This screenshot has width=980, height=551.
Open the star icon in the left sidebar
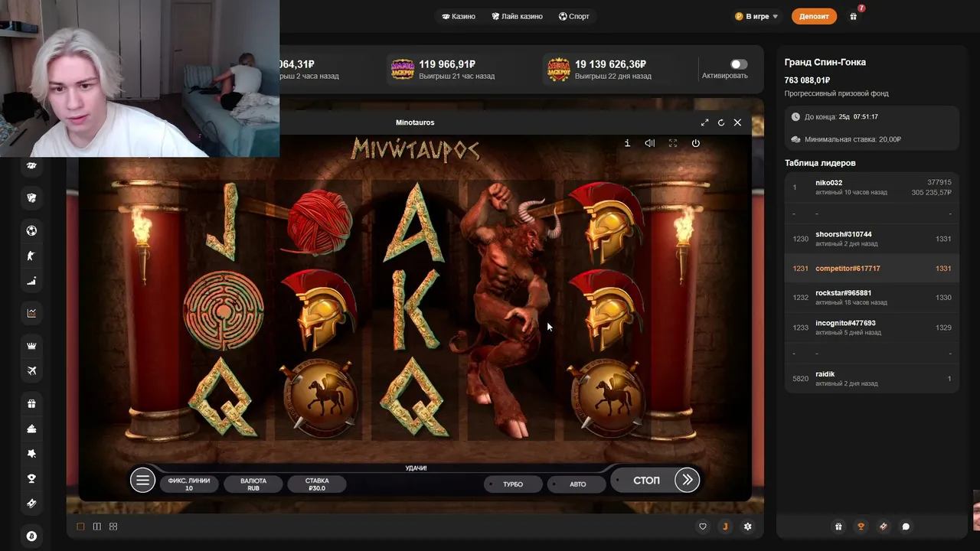tap(31, 453)
